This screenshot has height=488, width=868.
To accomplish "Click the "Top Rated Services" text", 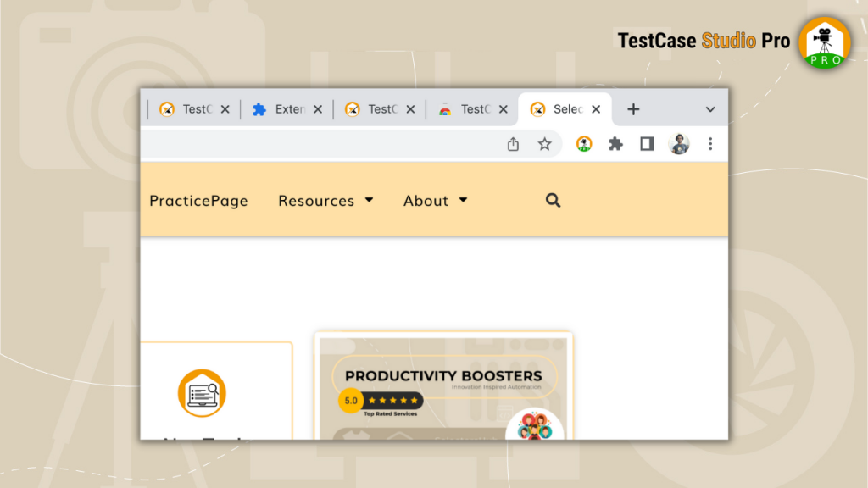I will pyautogui.click(x=390, y=413).
